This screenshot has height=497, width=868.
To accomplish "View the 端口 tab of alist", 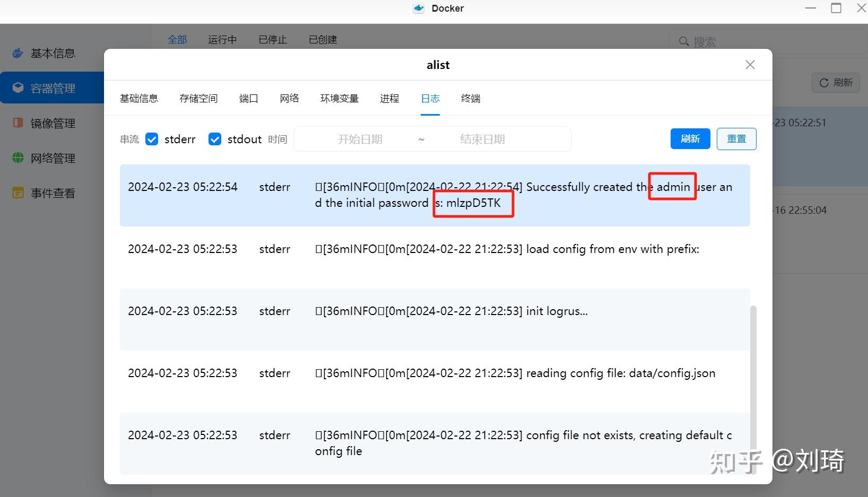I will tap(248, 98).
